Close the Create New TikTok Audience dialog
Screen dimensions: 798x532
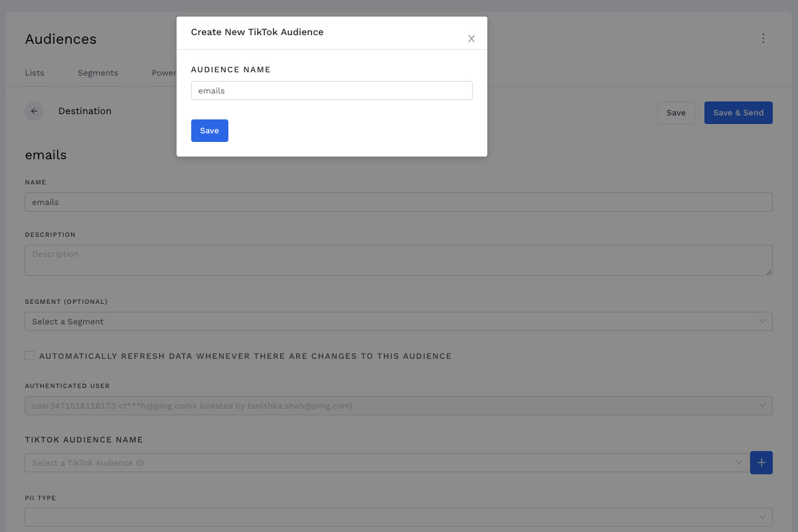tap(471, 39)
